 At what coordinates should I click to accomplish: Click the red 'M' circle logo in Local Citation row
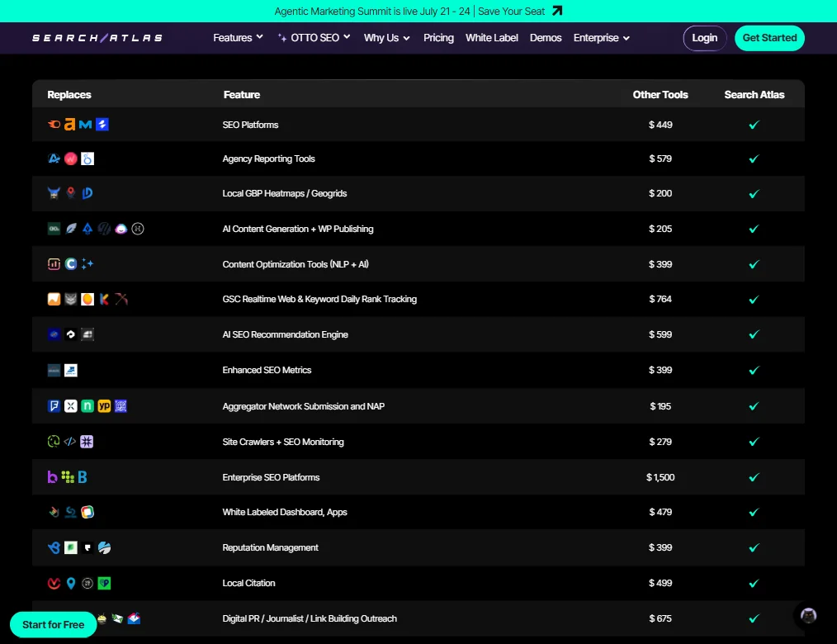54,583
